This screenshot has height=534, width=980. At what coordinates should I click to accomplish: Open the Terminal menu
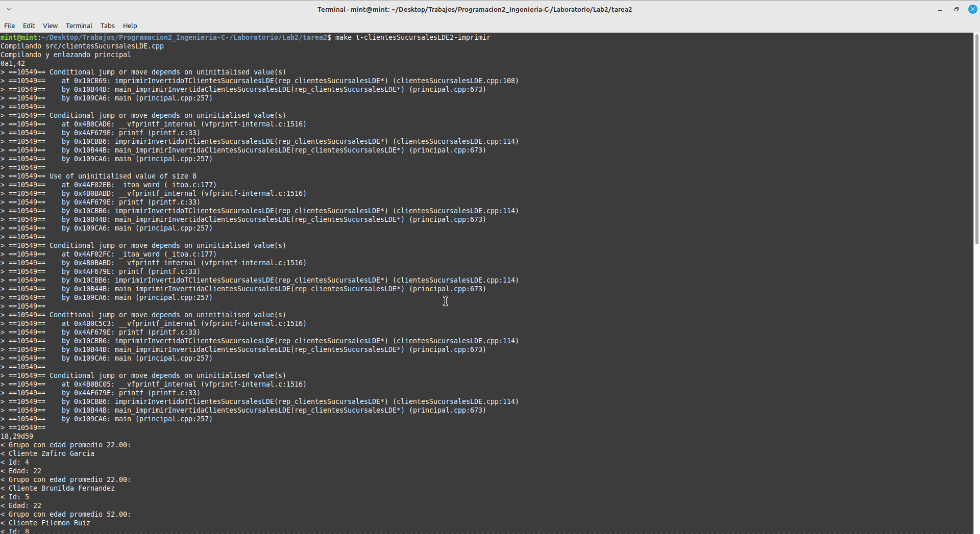coord(79,26)
